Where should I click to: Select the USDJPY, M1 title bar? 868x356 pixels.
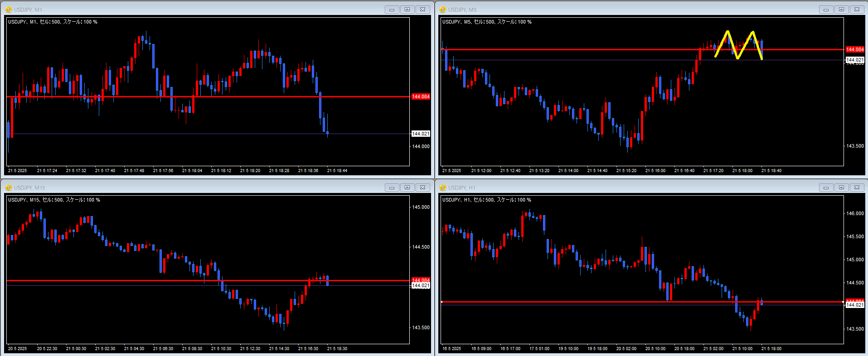click(195, 10)
